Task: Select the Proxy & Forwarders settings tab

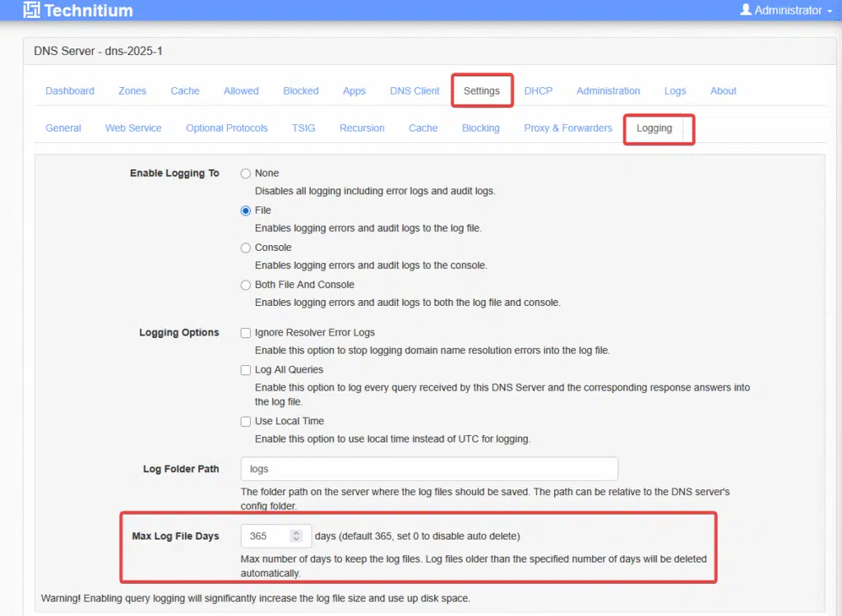Action: 568,128
